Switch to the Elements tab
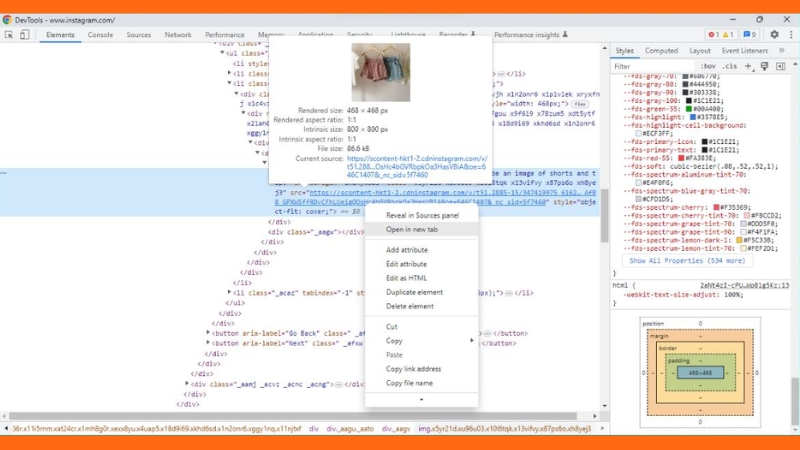This screenshot has width=800, height=450. coord(60,35)
